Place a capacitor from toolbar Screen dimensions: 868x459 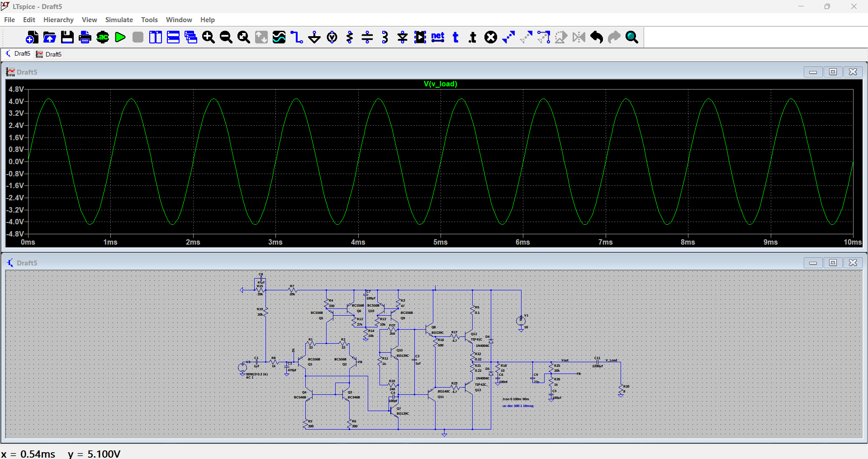coord(367,37)
